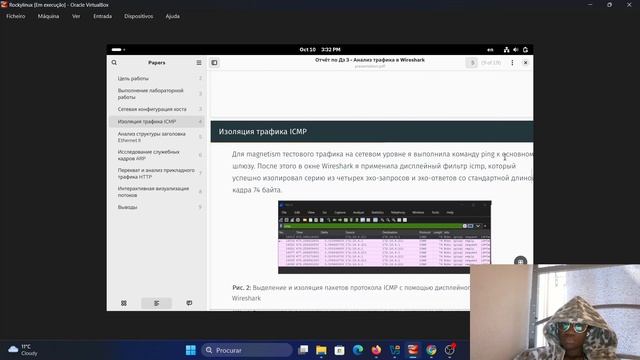This screenshot has width=640, height=360.
Task: Open VirtualBox Ver menu
Action: 76,16
